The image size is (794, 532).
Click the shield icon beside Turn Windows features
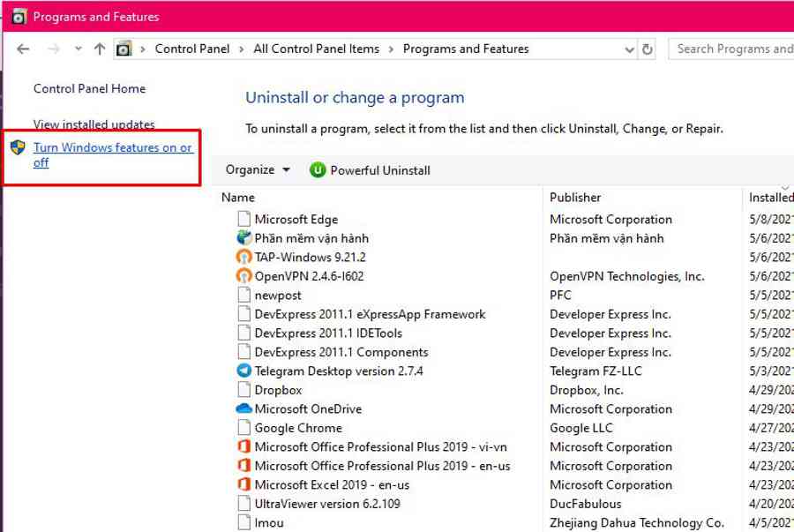pyautogui.click(x=18, y=147)
